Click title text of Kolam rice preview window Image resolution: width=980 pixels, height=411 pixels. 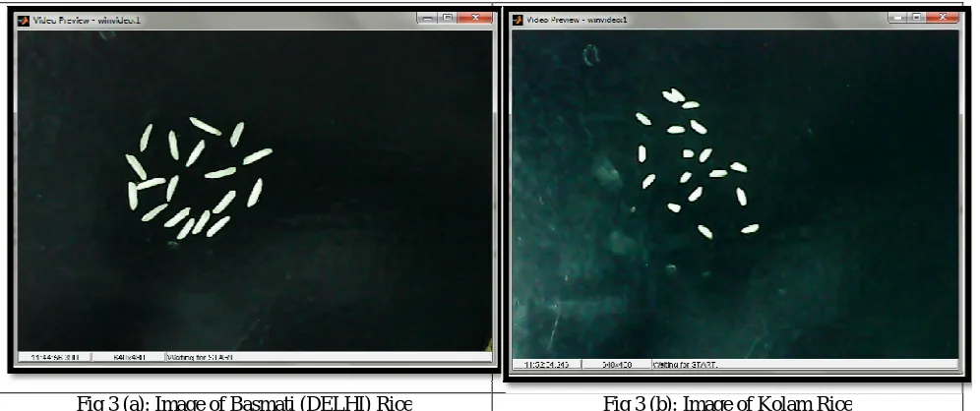pyautogui.click(x=577, y=20)
